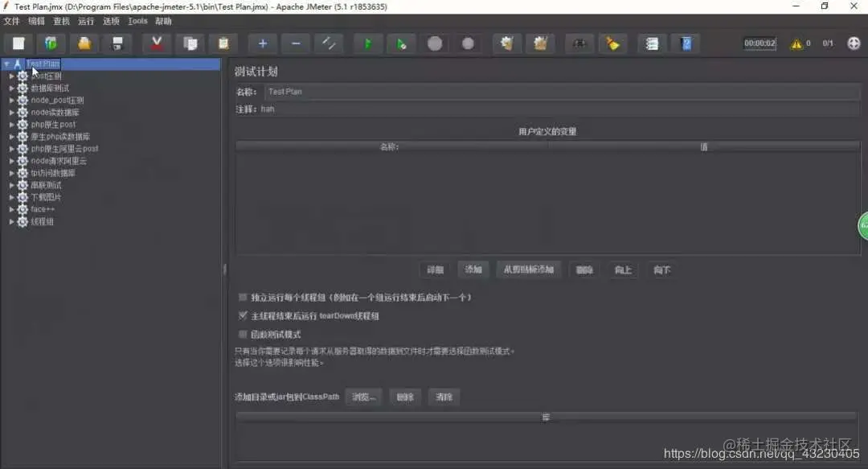Toggle 独立运行每个线程组 checkbox
This screenshot has height=469, width=868.
click(x=243, y=297)
